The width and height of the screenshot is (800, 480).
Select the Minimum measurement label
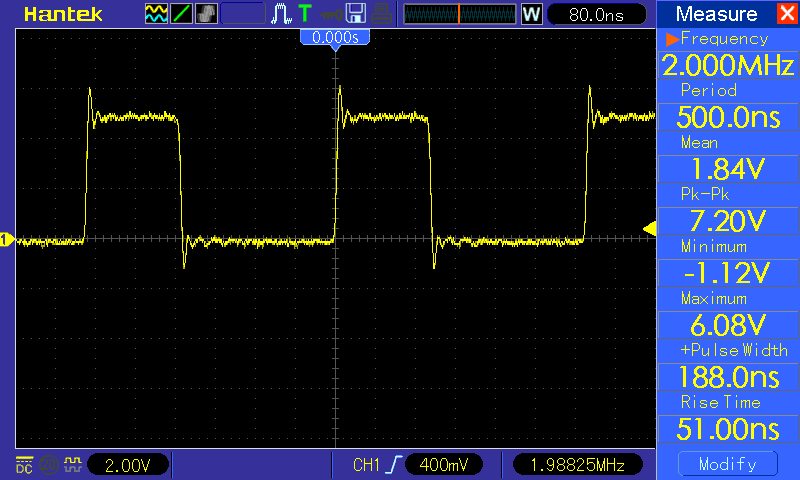click(x=713, y=246)
